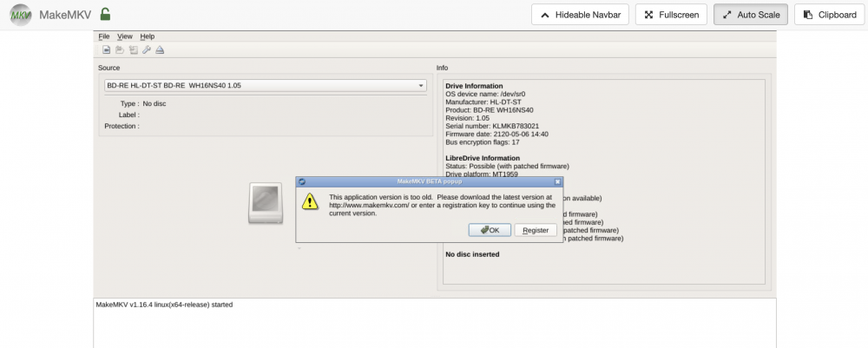The width and height of the screenshot is (868, 348).
Task: Click the 'Source' panel label
Action: [x=109, y=68]
